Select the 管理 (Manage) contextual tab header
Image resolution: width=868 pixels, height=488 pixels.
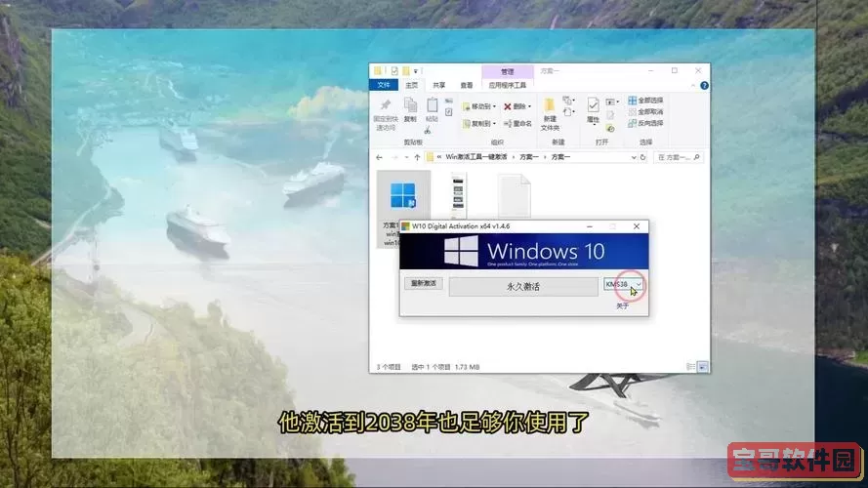[507, 72]
